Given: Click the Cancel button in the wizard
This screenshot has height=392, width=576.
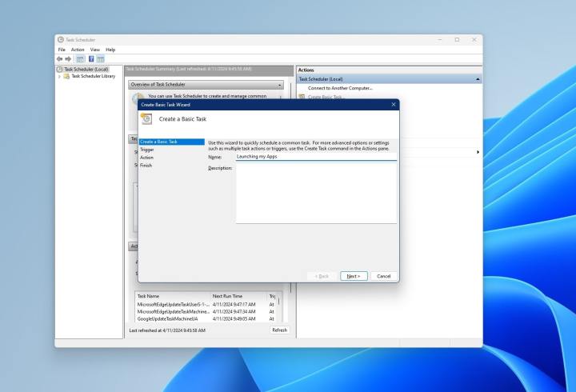Looking at the screenshot, I should 383,276.
